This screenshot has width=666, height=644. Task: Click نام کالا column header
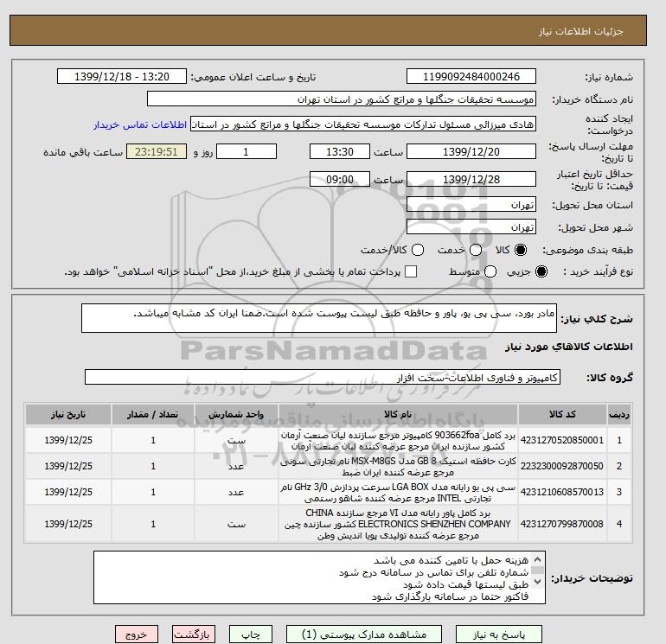(398, 415)
